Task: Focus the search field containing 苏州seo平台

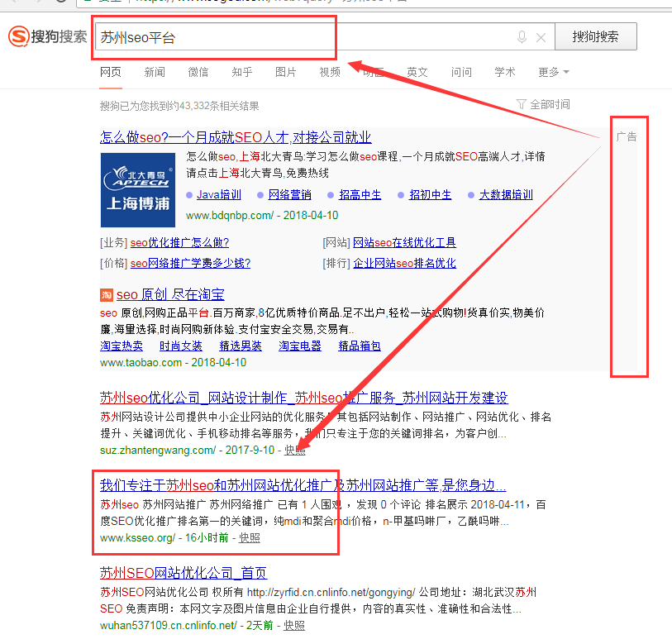Action: [x=306, y=37]
